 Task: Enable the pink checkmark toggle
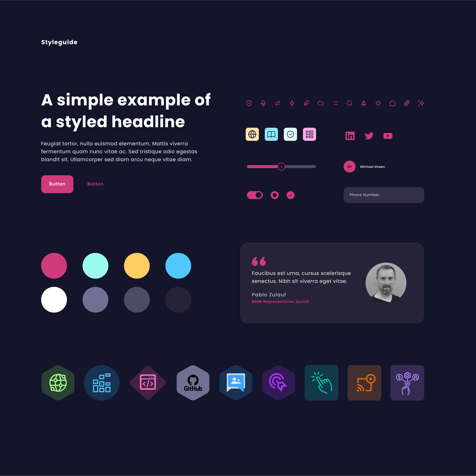click(290, 195)
